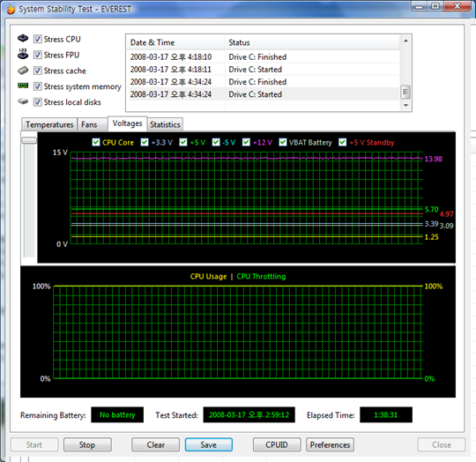The height and width of the screenshot is (462, 476).
Task: Toggle the +3.3 V graph checkbox
Action: point(145,142)
